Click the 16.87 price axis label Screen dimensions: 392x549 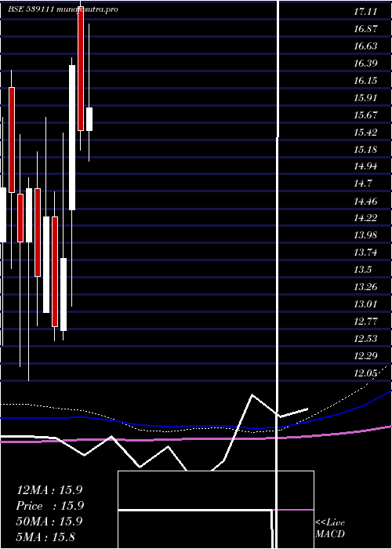(x=365, y=29)
